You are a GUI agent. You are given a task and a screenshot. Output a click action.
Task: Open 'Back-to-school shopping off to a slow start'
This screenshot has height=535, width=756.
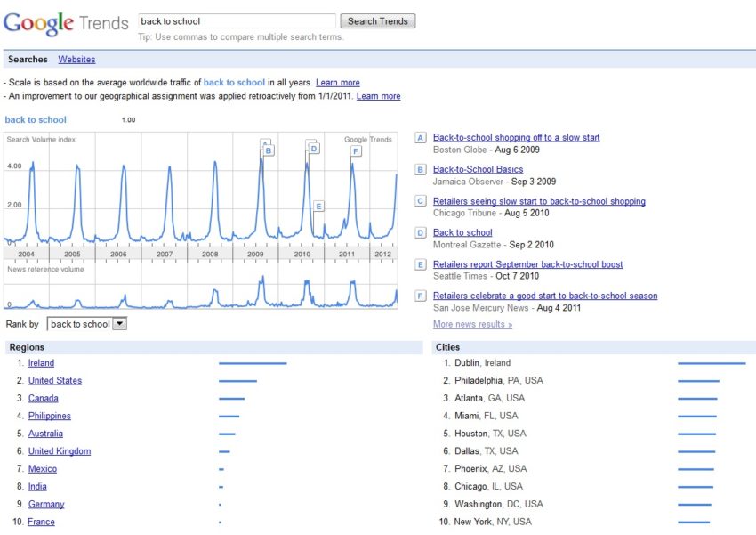pos(517,137)
